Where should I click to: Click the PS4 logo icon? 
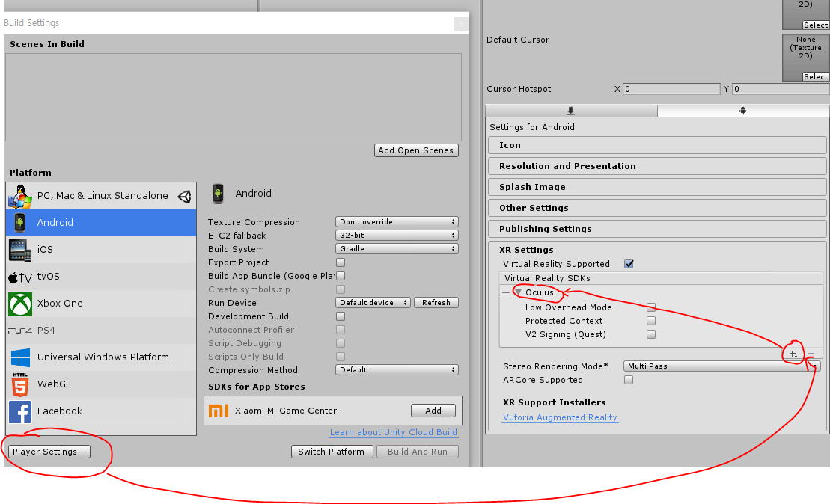[20, 331]
